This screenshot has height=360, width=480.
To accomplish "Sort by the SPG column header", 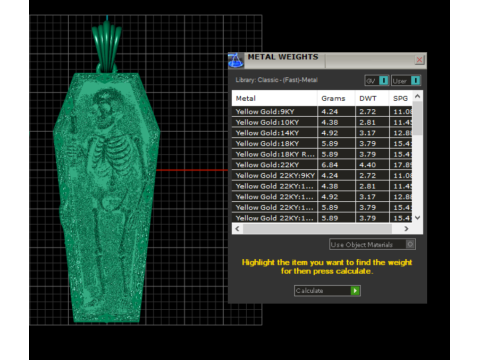I will [x=401, y=98].
